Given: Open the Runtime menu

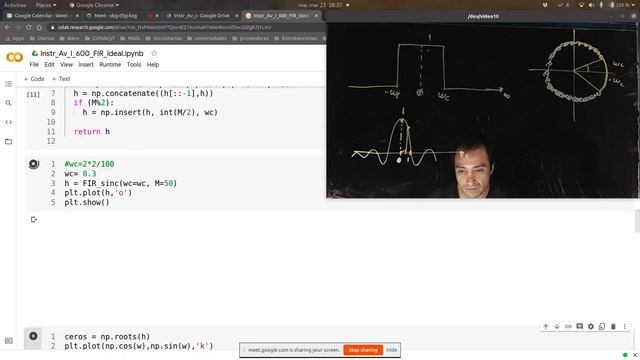Looking at the screenshot, I should coord(110,64).
